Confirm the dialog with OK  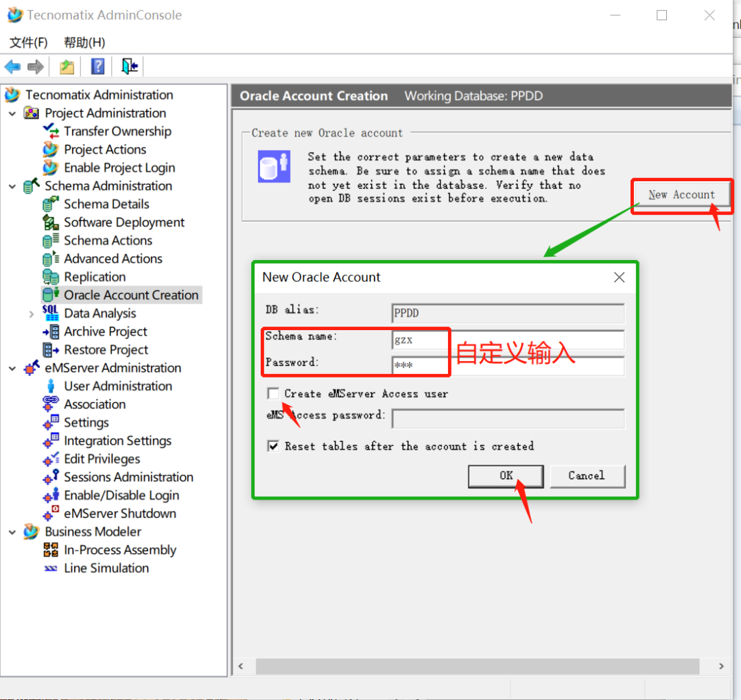(506, 476)
